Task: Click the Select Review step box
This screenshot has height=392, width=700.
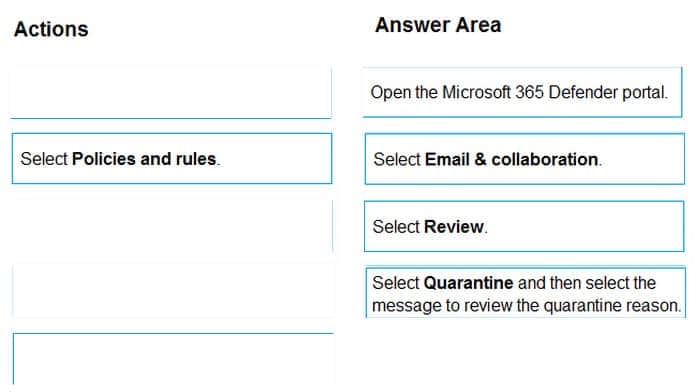Action: 524,226
